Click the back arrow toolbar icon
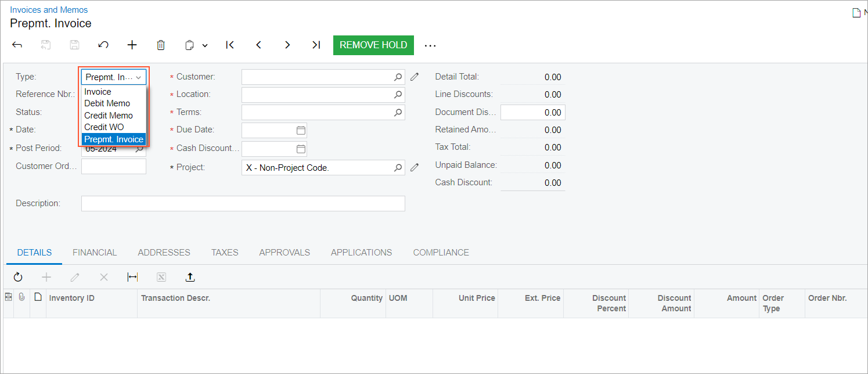868x374 pixels. (x=17, y=45)
